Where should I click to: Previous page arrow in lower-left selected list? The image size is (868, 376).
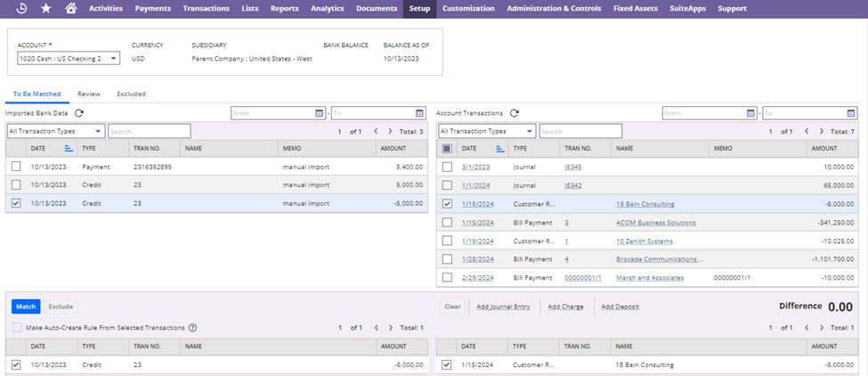[x=376, y=328]
